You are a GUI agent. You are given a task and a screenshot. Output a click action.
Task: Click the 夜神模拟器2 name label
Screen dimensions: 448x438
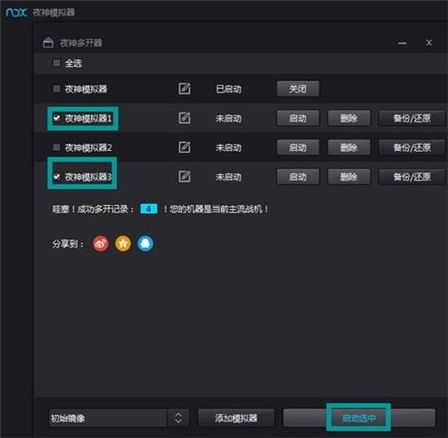(x=88, y=147)
